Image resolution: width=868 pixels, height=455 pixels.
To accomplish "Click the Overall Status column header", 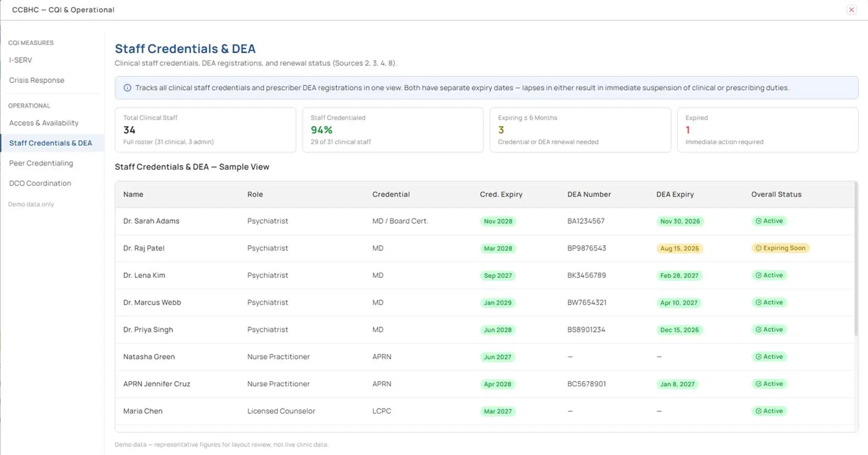I will 776,194.
